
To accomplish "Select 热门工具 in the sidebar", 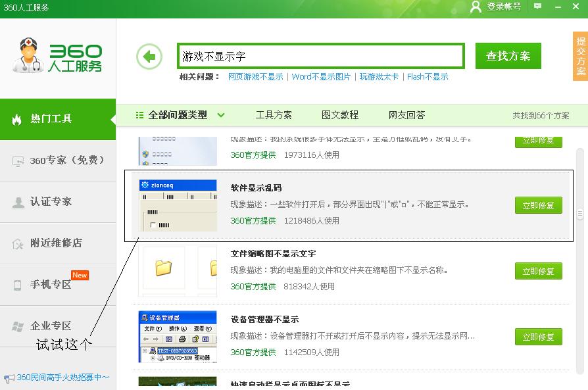I will (58, 119).
